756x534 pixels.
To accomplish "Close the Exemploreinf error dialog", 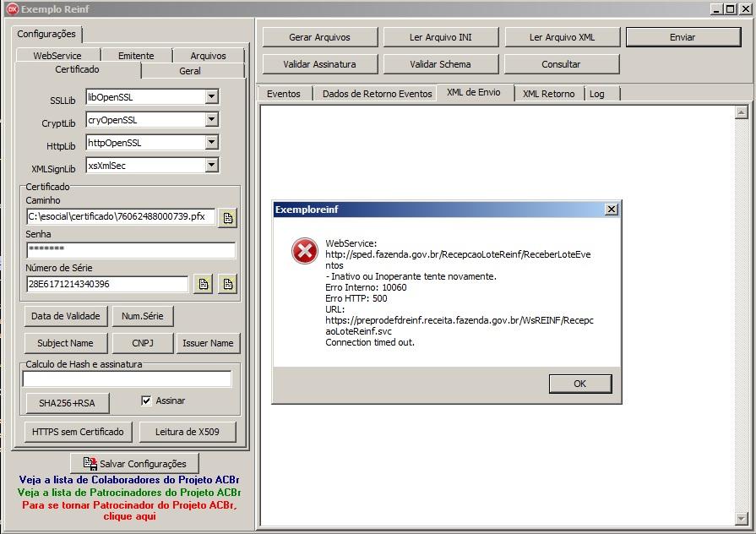I will [612, 210].
